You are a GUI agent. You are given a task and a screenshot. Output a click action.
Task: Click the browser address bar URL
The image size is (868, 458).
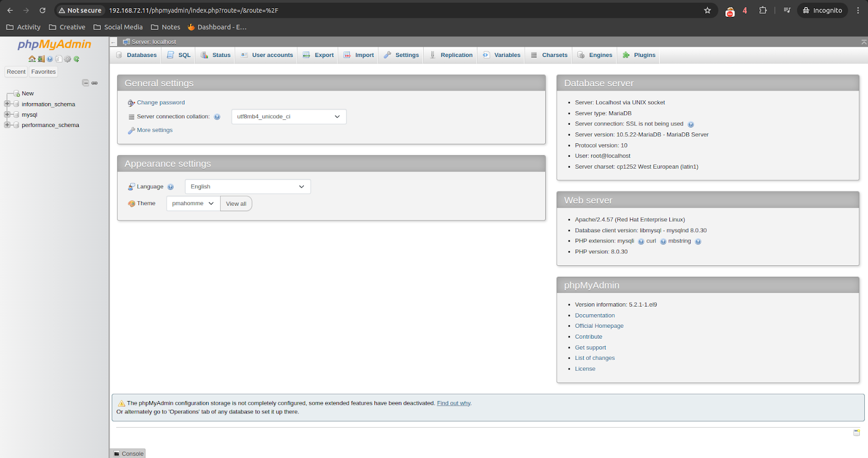click(x=194, y=10)
